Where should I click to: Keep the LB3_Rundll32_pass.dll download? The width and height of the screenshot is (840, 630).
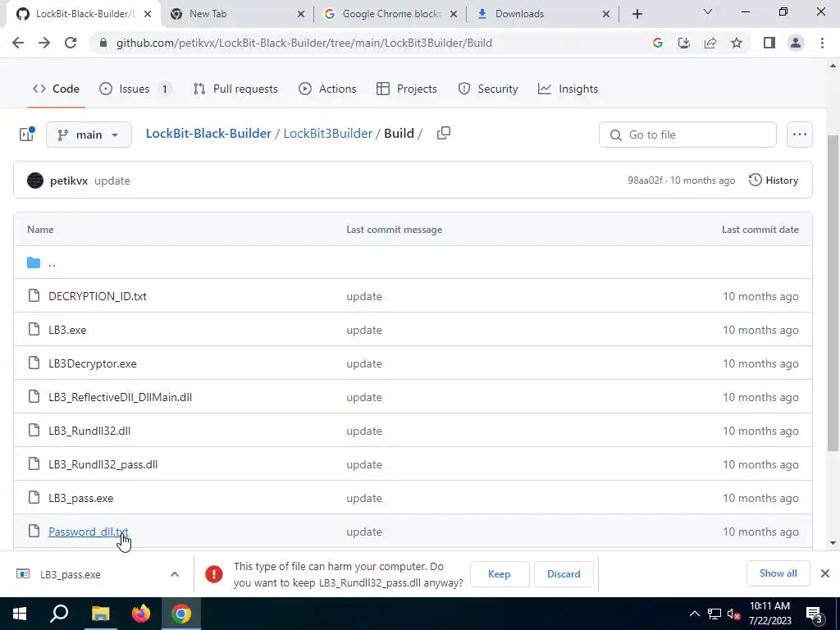[500, 573]
